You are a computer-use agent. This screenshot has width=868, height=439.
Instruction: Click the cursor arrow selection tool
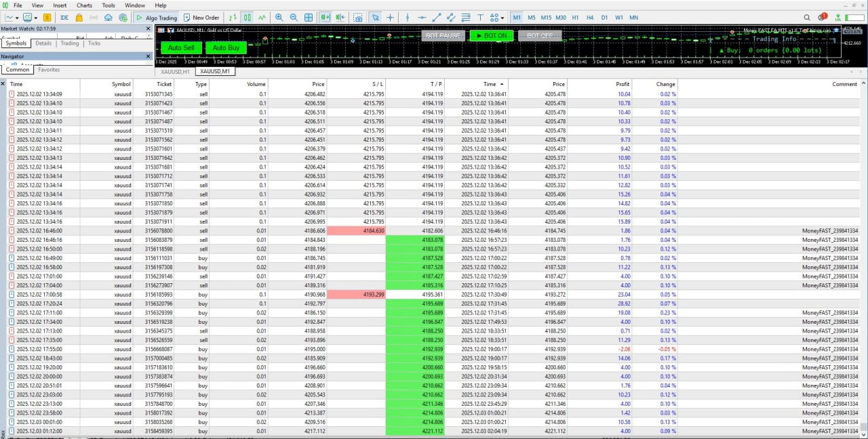click(x=376, y=18)
